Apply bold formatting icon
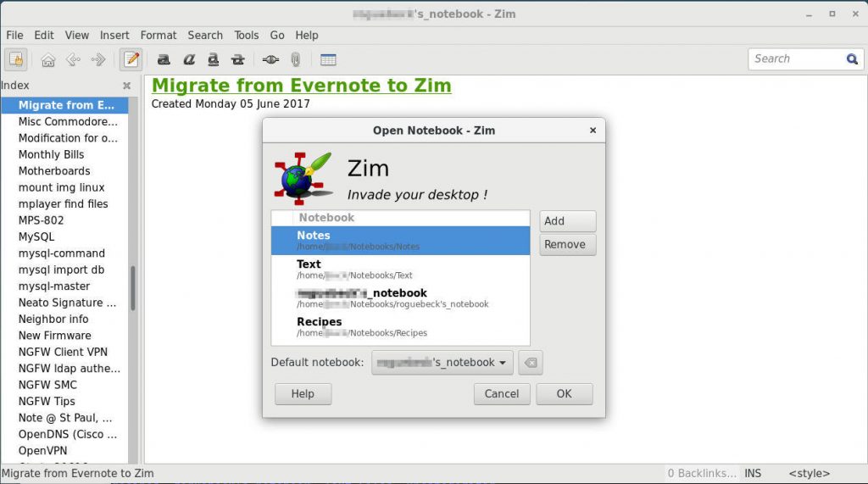Screen dimensions: 868x484 click(x=164, y=59)
